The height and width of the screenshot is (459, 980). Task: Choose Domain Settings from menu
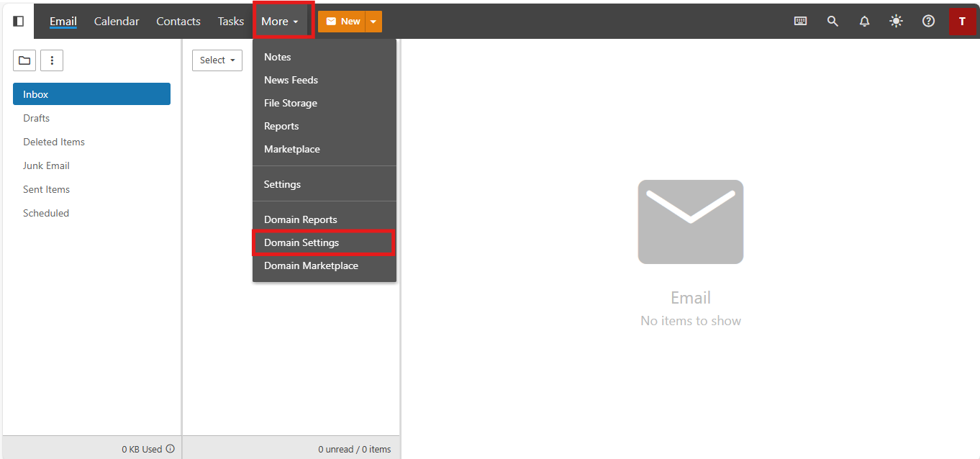[x=301, y=242]
